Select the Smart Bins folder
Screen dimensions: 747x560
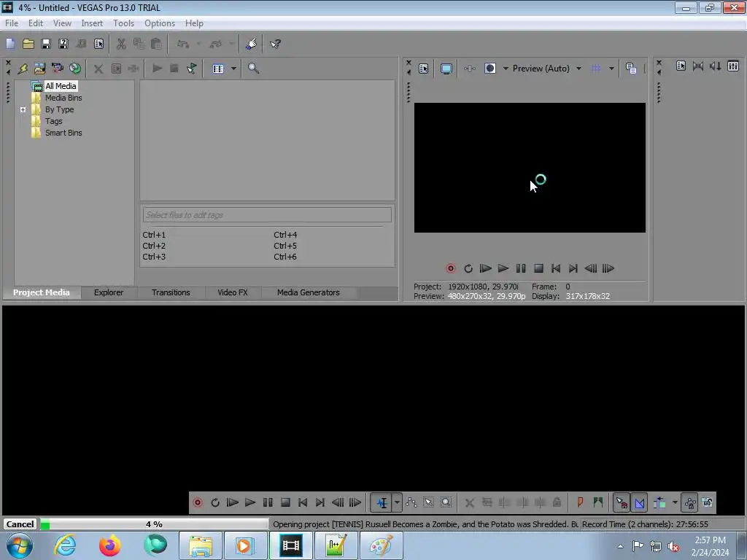pyautogui.click(x=63, y=133)
